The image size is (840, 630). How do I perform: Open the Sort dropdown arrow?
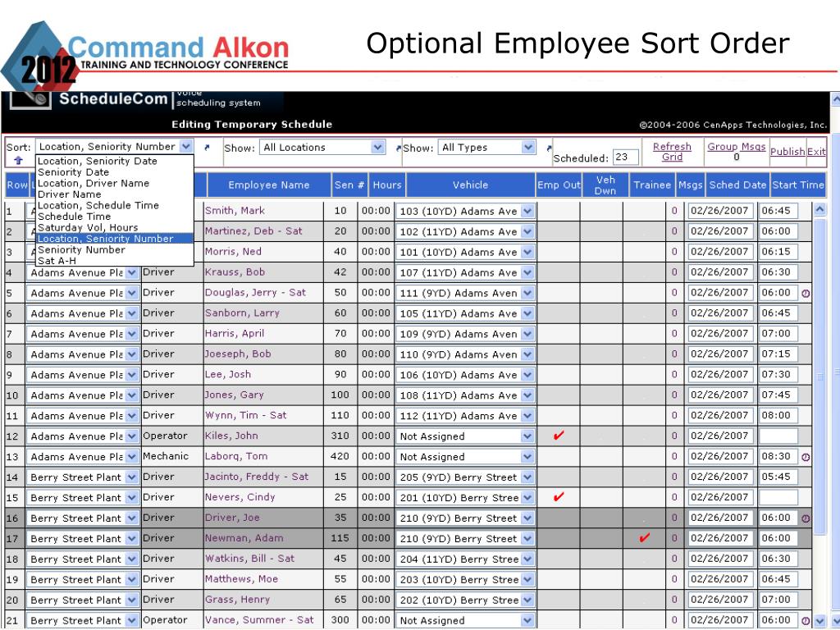coord(186,146)
